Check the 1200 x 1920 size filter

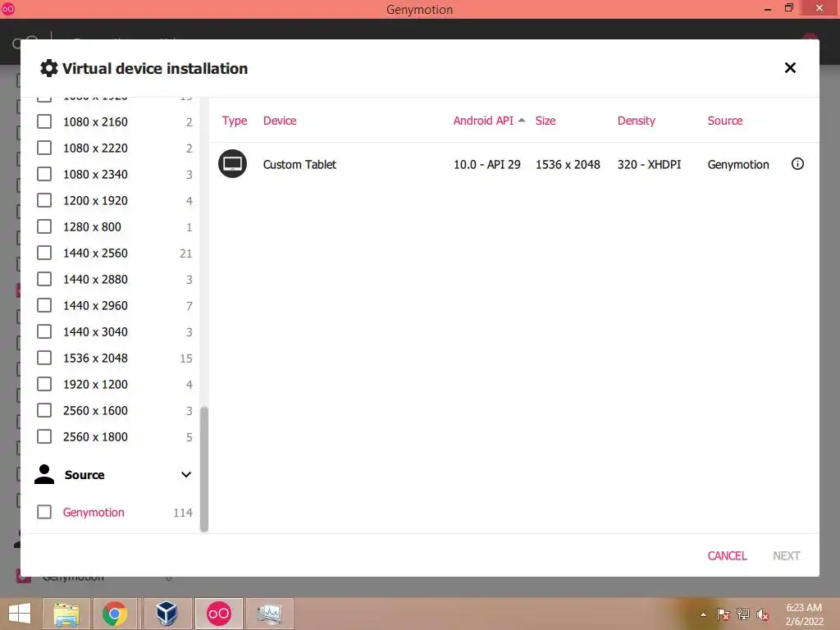(44, 200)
